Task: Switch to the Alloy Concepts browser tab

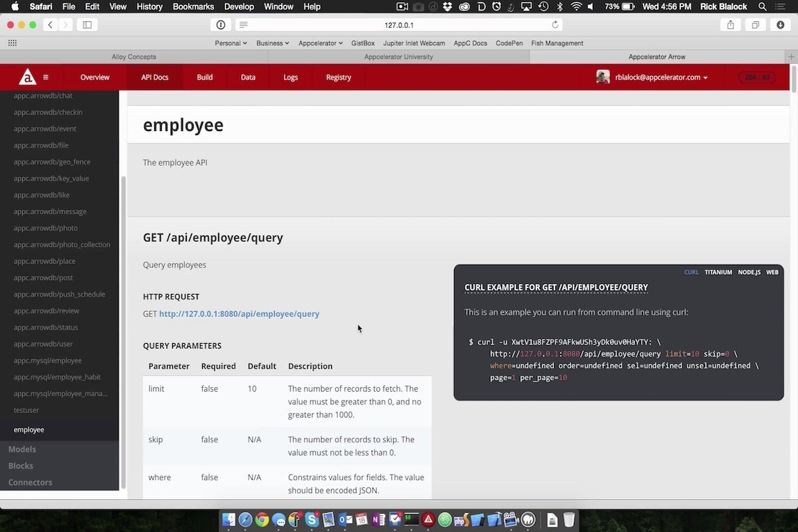Action: (x=133, y=57)
